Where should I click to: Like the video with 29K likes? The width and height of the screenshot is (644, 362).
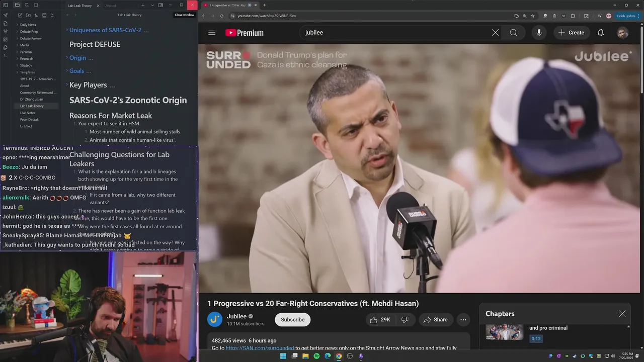click(380, 320)
